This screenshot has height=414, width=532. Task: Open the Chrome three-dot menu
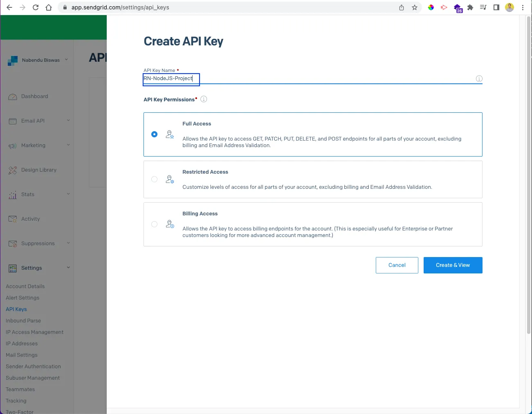point(523,7)
